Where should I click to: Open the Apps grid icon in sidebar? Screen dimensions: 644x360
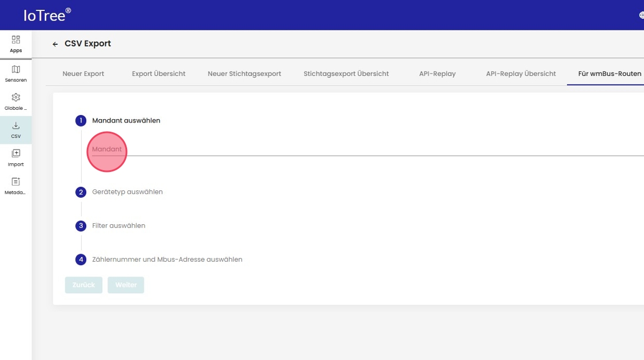pos(16,40)
